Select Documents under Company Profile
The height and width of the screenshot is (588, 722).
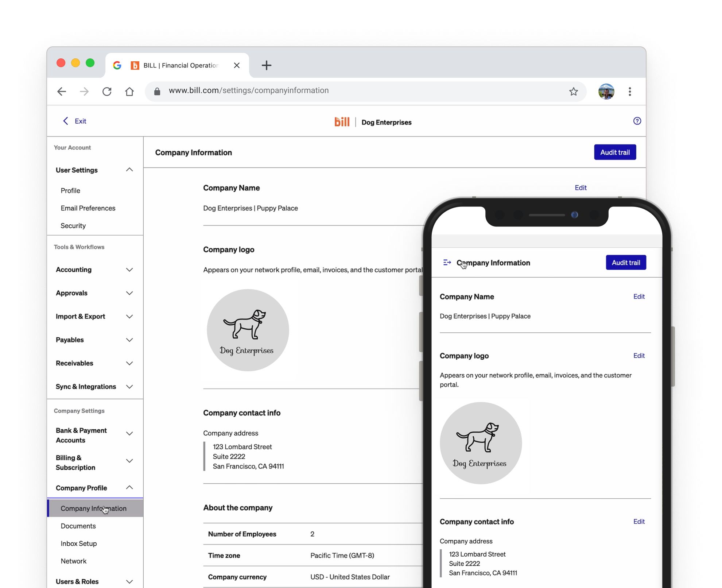[78, 526]
